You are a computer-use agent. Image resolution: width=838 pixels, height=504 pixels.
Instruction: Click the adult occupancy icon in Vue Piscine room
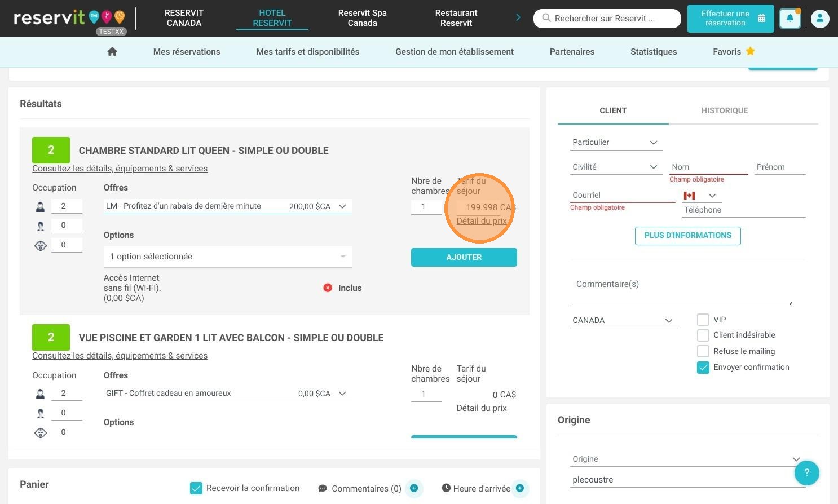click(40, 394)
